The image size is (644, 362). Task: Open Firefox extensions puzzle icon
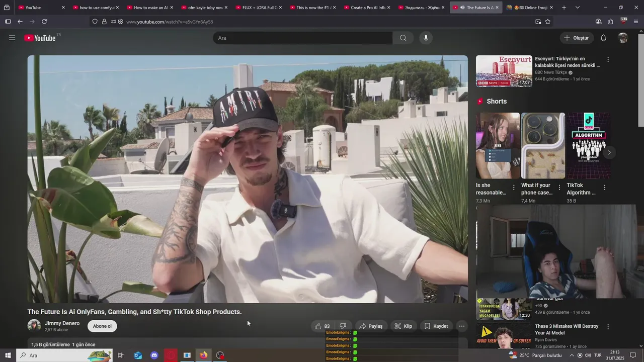610,22
